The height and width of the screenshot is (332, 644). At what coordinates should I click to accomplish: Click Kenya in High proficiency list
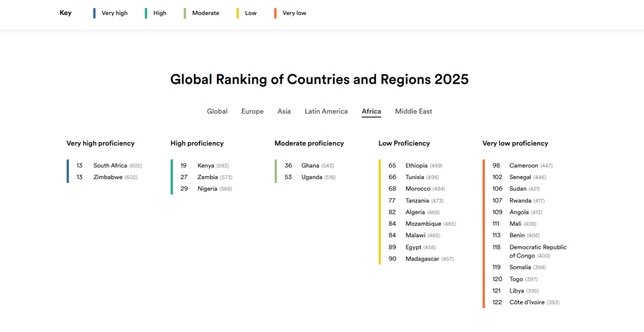pyautogui.click(x=206, y=165)
